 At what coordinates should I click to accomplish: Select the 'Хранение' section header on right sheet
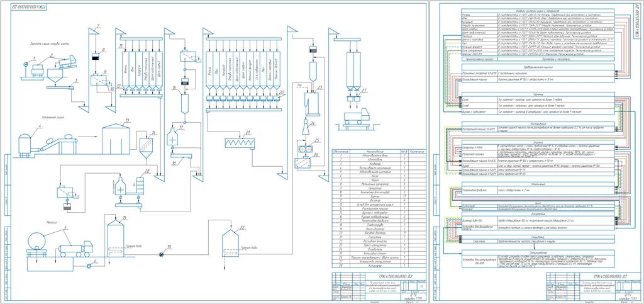click(538, 94)
